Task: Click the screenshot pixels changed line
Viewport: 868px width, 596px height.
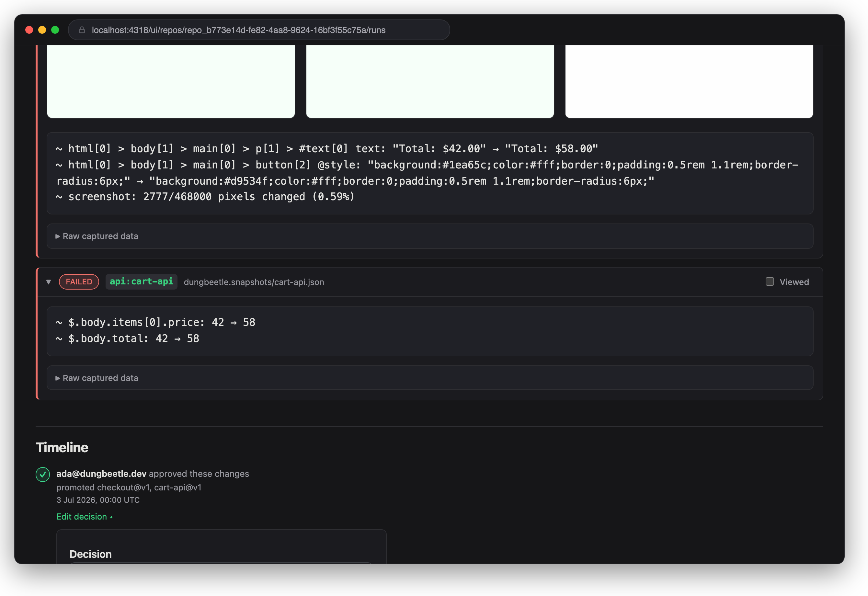Action: click(205, 196)
